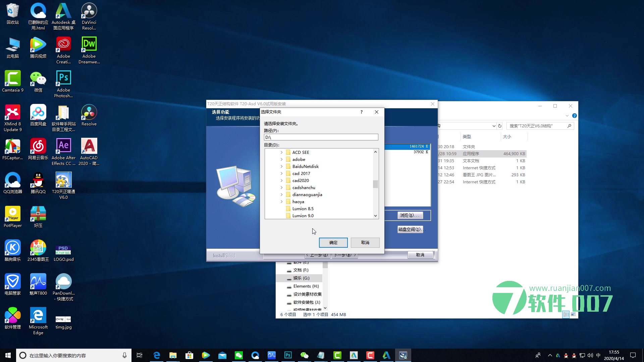644x362 pixels.
Task: Open Windows Start menu
Action: [8, 355]
